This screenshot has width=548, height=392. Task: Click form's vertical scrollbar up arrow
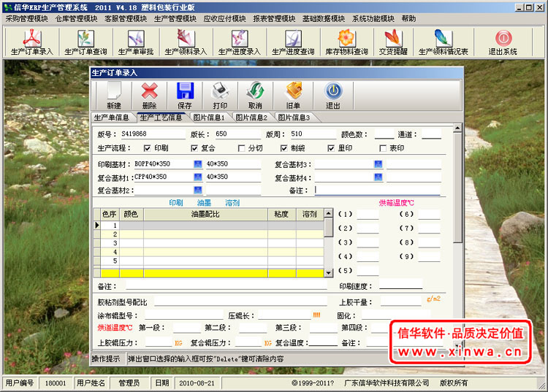coord(457,128)
